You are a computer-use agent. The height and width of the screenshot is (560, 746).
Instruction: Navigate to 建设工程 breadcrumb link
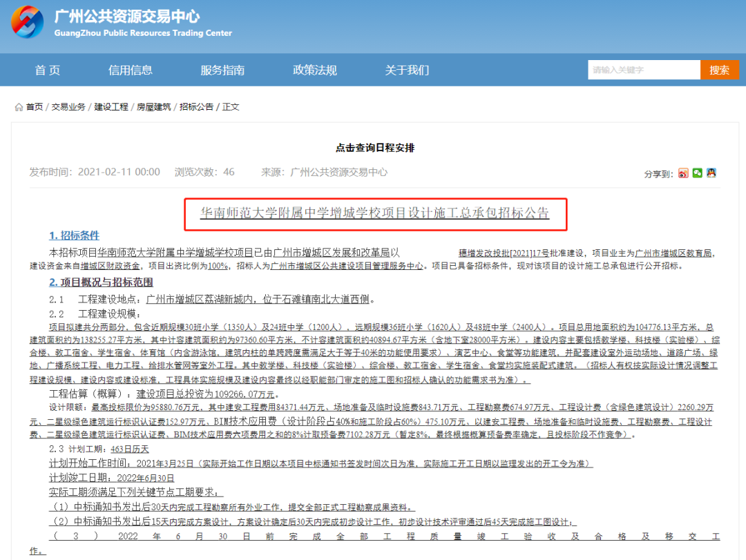click(x=111, y=107)
